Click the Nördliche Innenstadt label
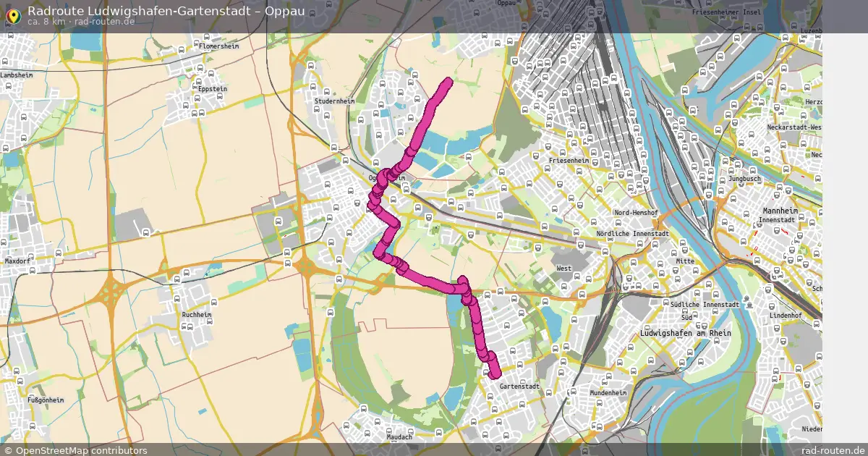 [633, 234]
